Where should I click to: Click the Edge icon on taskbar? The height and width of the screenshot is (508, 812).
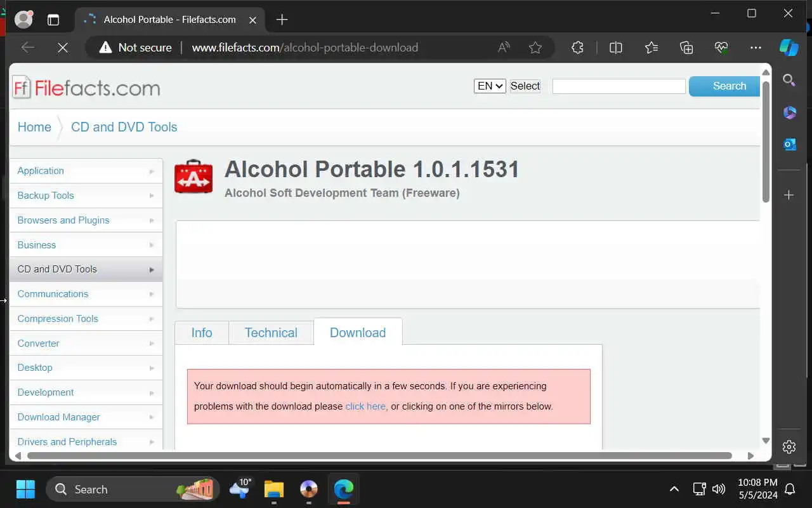point(343,489)
